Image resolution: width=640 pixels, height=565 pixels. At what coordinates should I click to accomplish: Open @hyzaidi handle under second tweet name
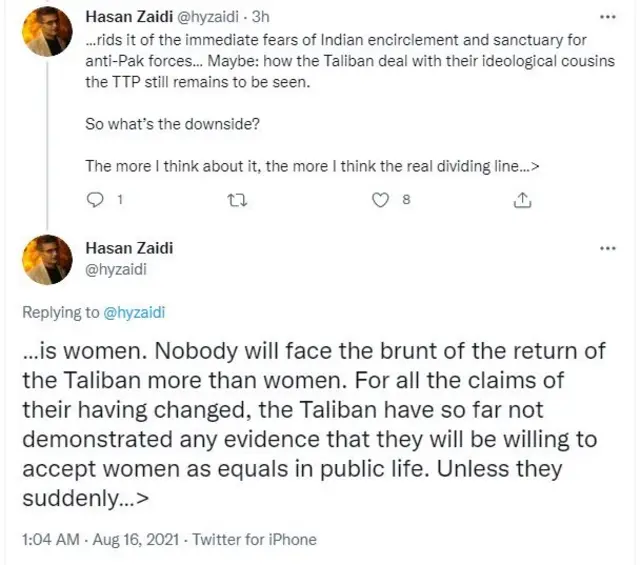tap(116, 268)
